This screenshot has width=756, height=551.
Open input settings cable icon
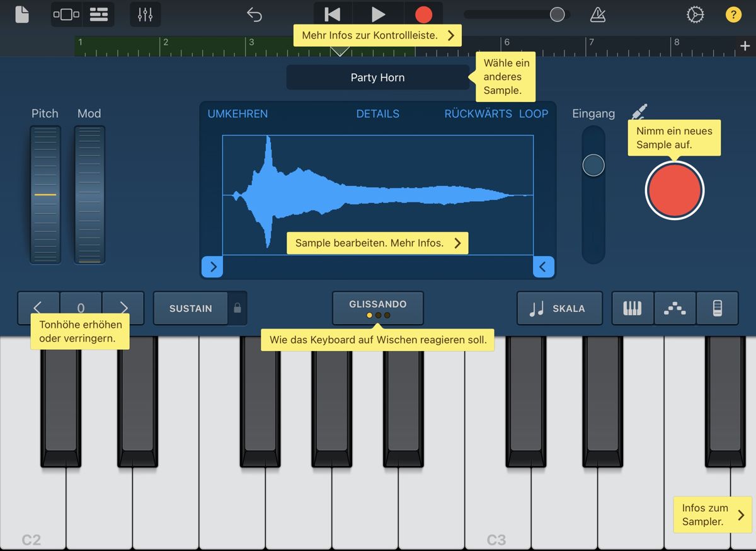639,113
